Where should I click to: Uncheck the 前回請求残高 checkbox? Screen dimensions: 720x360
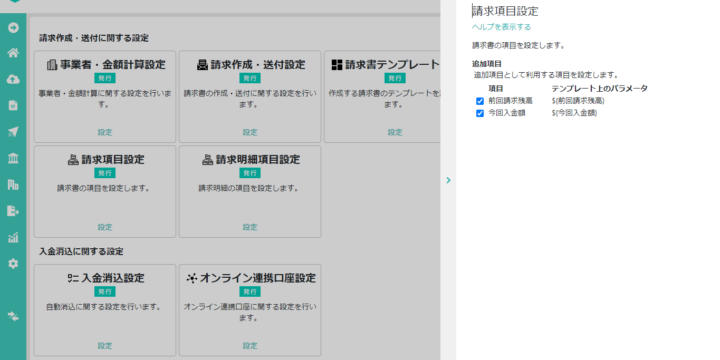point(480,101)
